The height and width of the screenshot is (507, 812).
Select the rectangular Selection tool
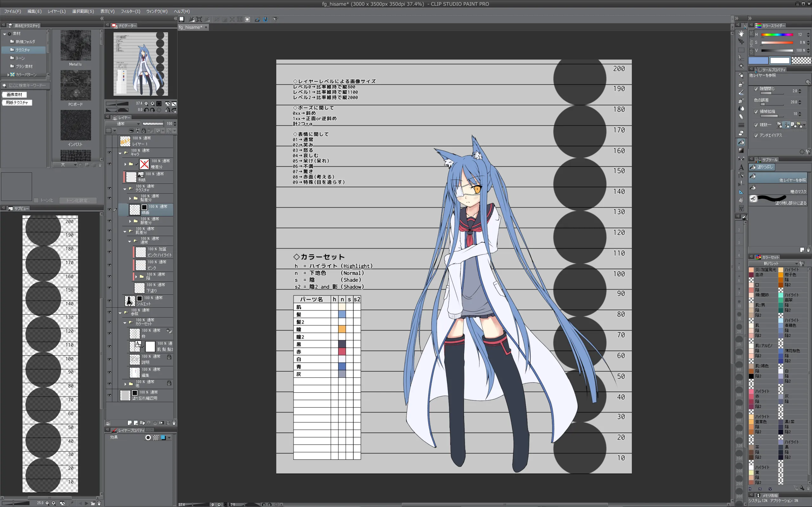point(741,50)
